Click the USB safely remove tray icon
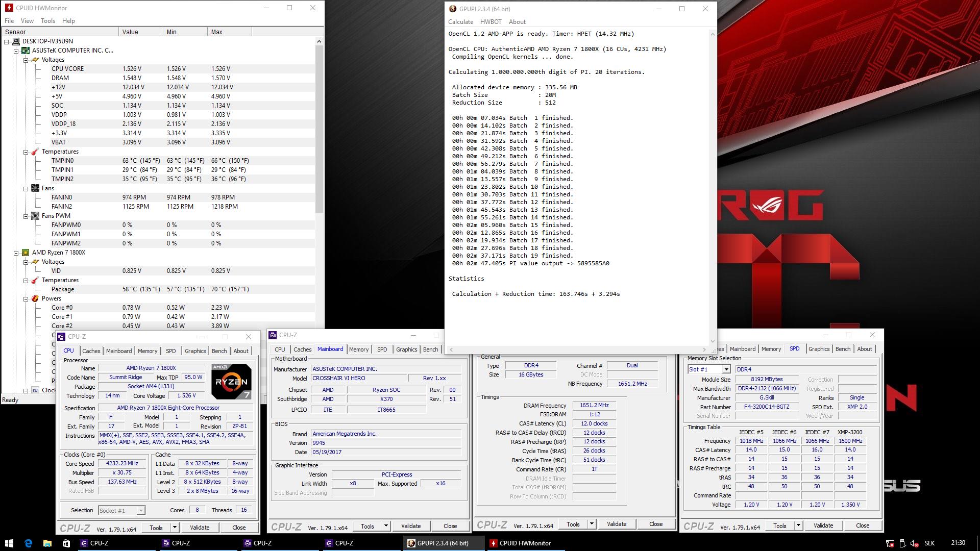This screenshot has height=551, width=980. tap(902, 543)
